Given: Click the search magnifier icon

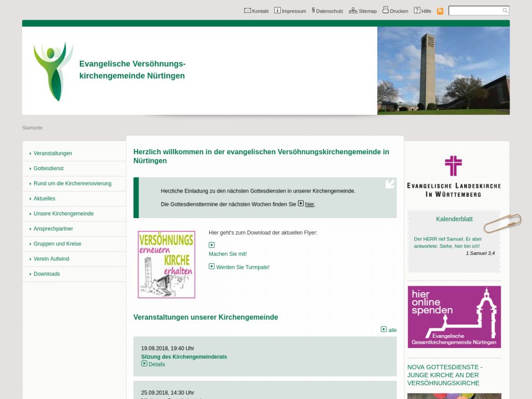Looking at the screenshot, I should coord(505,11).
